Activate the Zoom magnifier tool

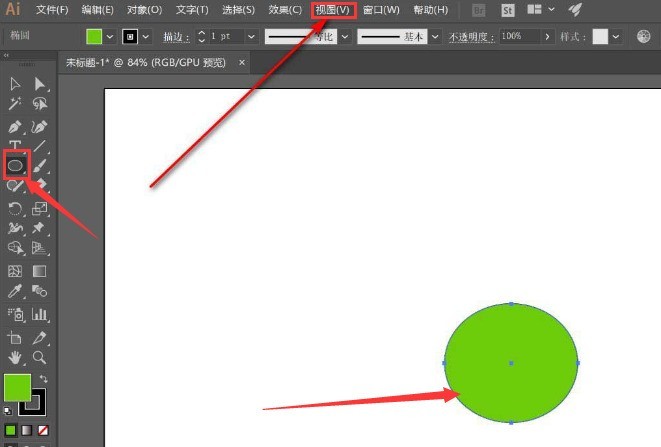point(40,358)
